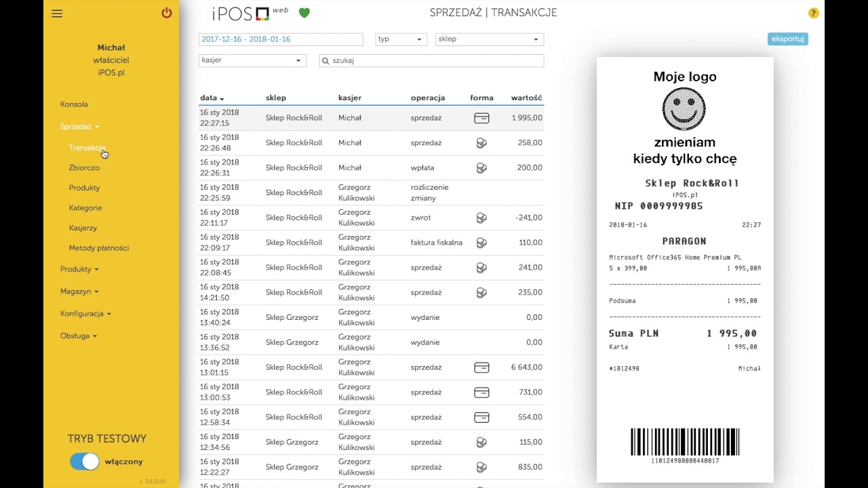This screenshot has height=488, width=868.
Task: Click the date range field 2017-12-16 - 2018-01-16
Action: tap(281, 39)
